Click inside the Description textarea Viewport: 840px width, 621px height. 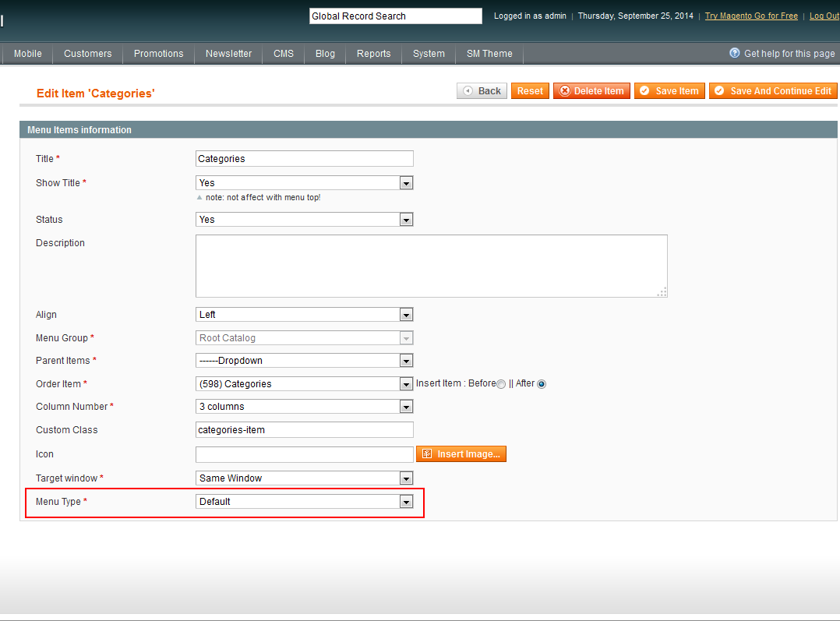431,266
